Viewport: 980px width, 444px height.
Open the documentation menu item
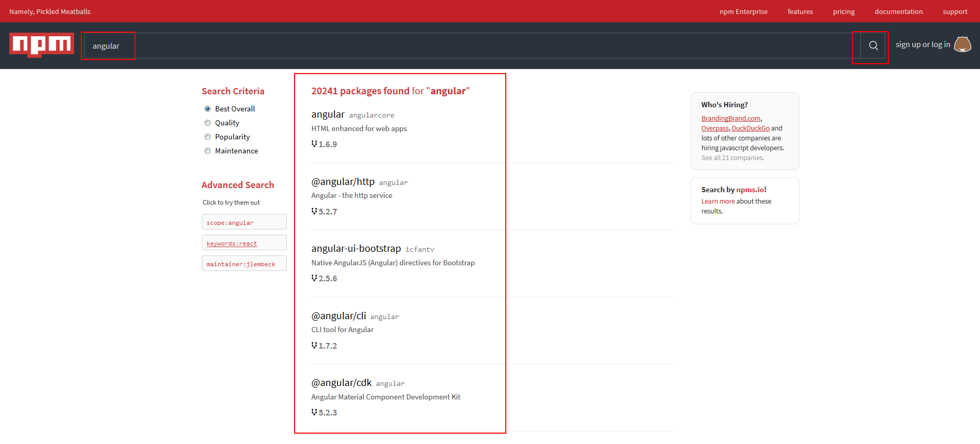tap(899, 11)
